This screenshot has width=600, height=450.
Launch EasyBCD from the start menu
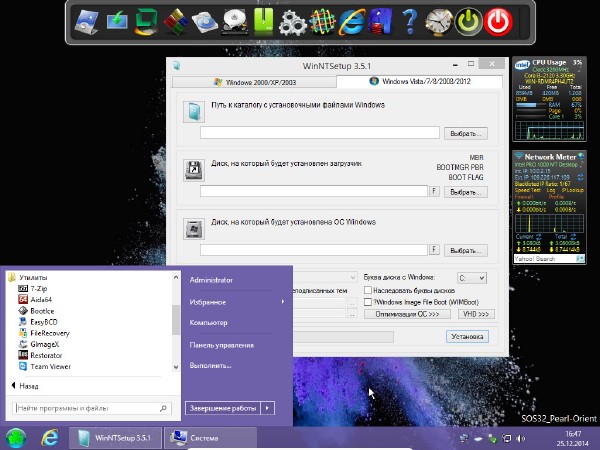click(x=46, y=322)
